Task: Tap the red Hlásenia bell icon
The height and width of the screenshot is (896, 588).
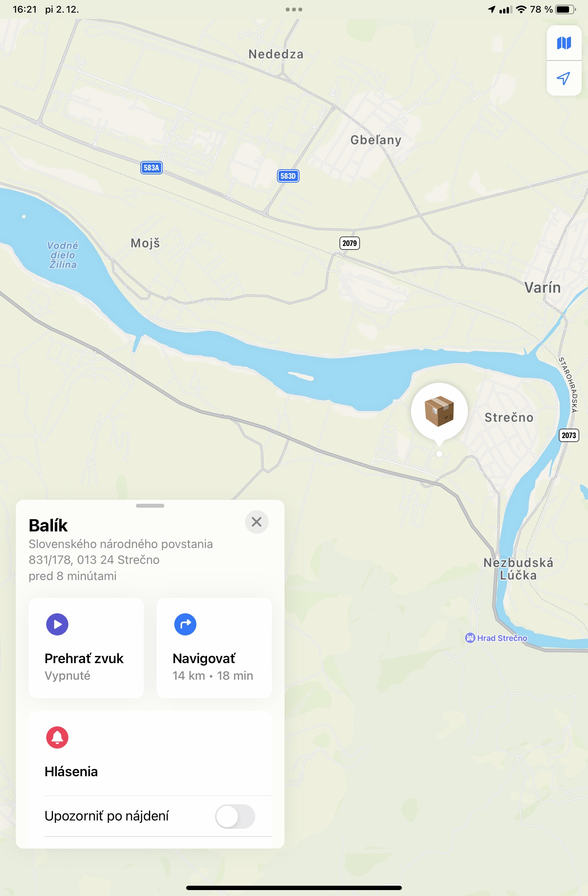Action: (57, 737)
